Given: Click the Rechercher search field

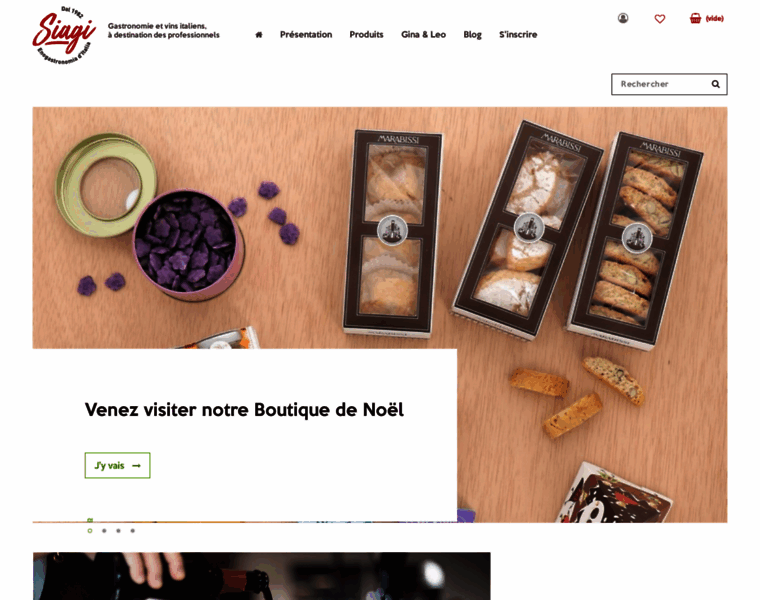Looking at the screenshot, I should 662,84.
